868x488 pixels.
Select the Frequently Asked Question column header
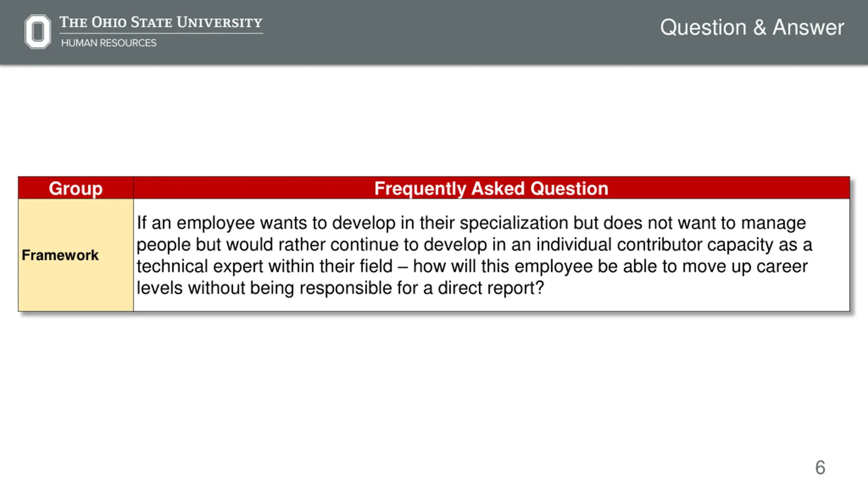tap(491, 188)
